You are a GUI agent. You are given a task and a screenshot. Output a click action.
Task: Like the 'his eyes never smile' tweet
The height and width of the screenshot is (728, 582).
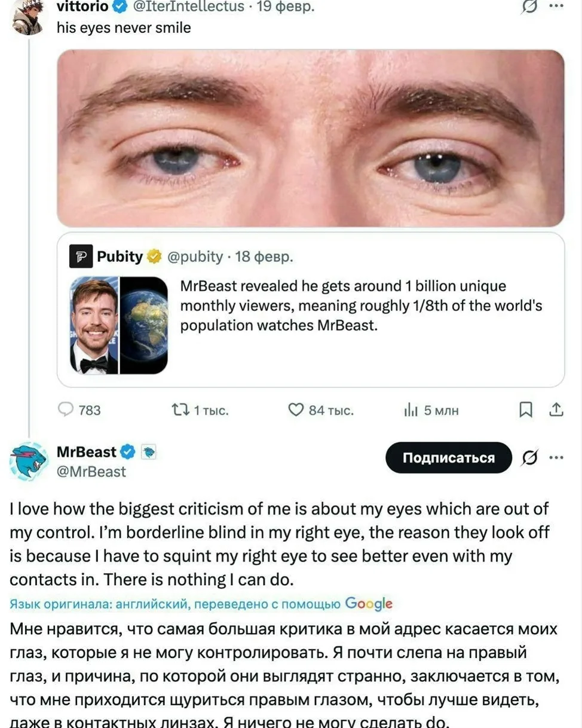click(x=296, y=410)
